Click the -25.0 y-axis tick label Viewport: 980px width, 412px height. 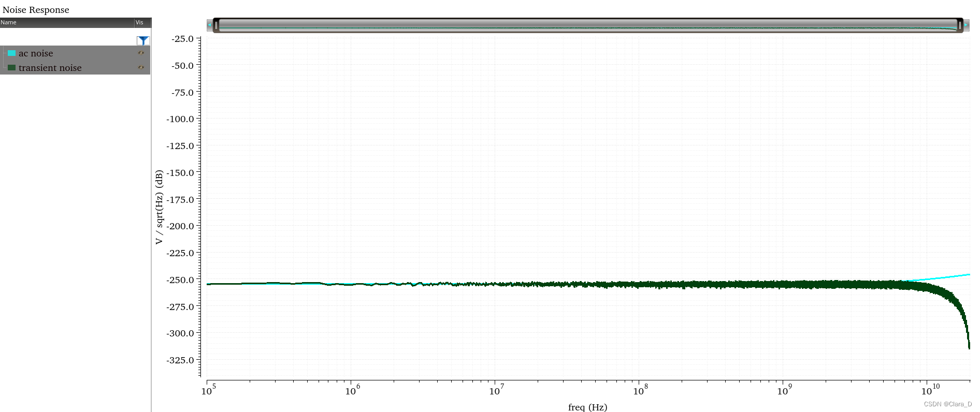click(182, 39)
